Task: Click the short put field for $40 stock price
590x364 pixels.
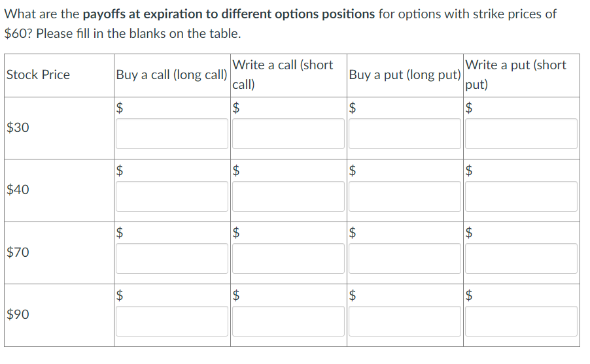Action: [x=521, y=196]
